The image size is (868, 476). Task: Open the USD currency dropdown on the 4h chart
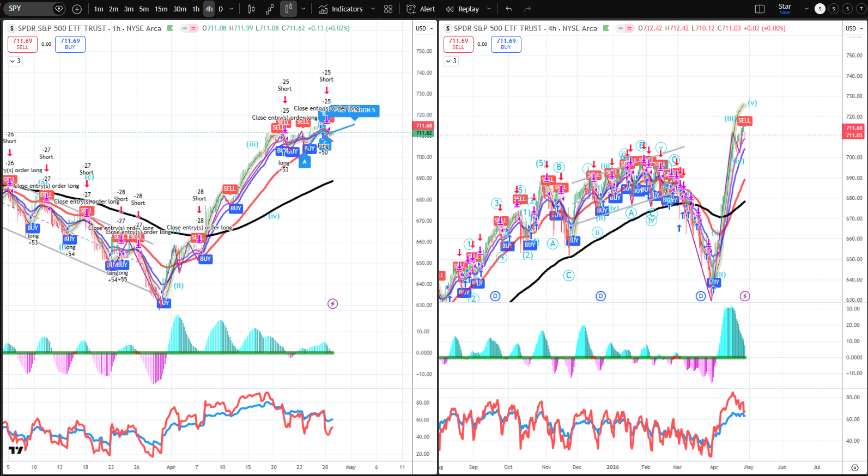(854, 28)
